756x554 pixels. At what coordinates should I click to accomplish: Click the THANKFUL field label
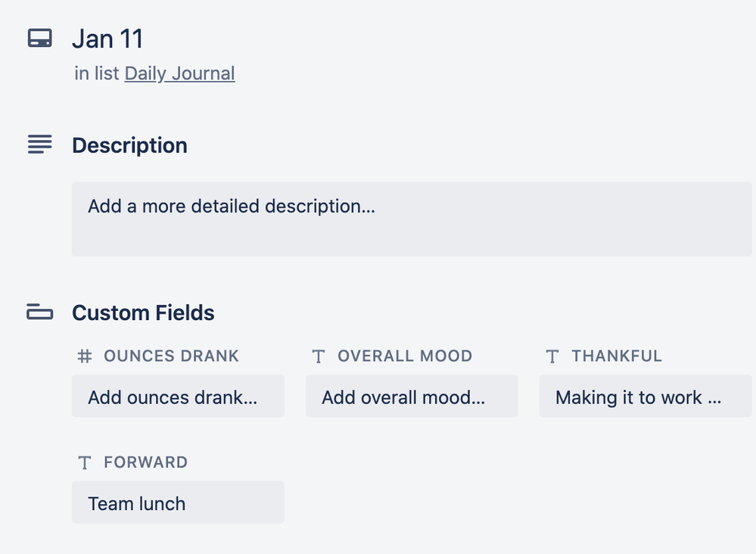(x=617, y=356)
